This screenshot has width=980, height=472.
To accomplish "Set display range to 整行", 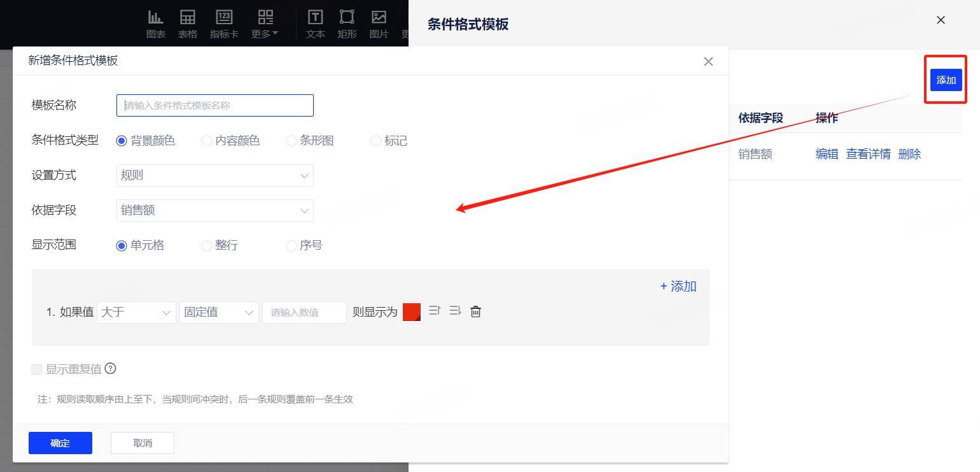I will [x=207, y=246].
